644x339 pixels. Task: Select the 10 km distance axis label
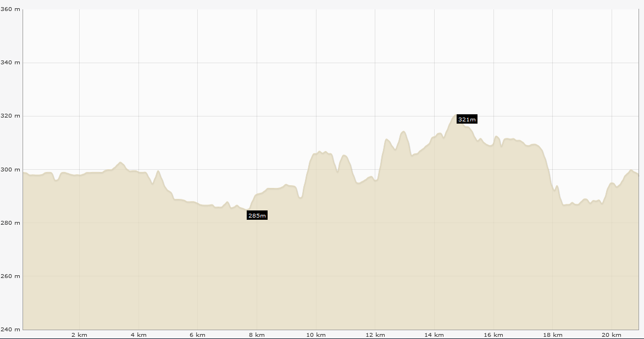point(316,335)
